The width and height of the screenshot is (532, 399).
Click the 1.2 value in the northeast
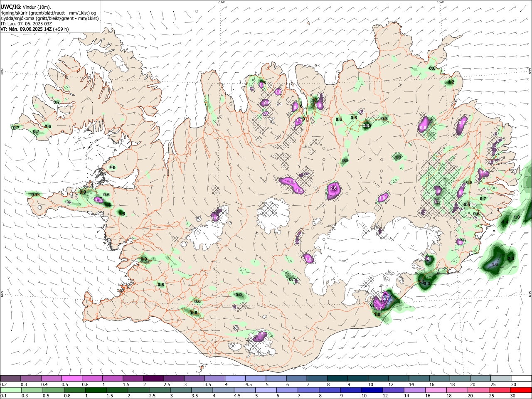pos(451,82)
